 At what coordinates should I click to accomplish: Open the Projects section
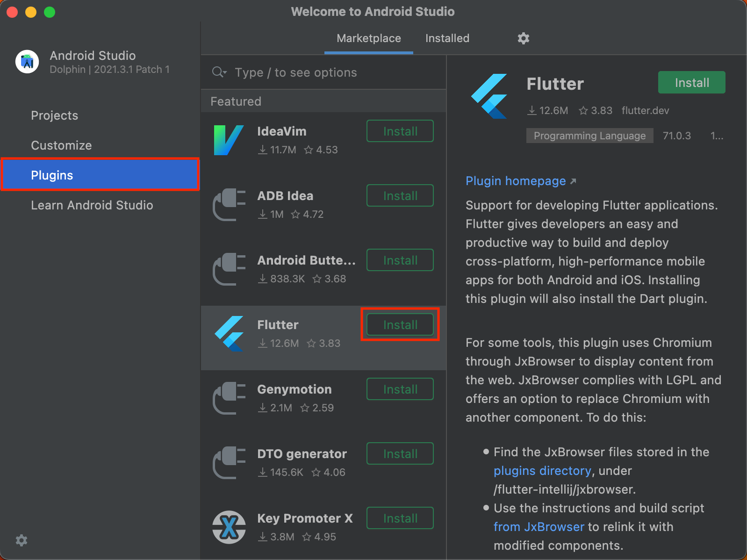click(54, 115)
